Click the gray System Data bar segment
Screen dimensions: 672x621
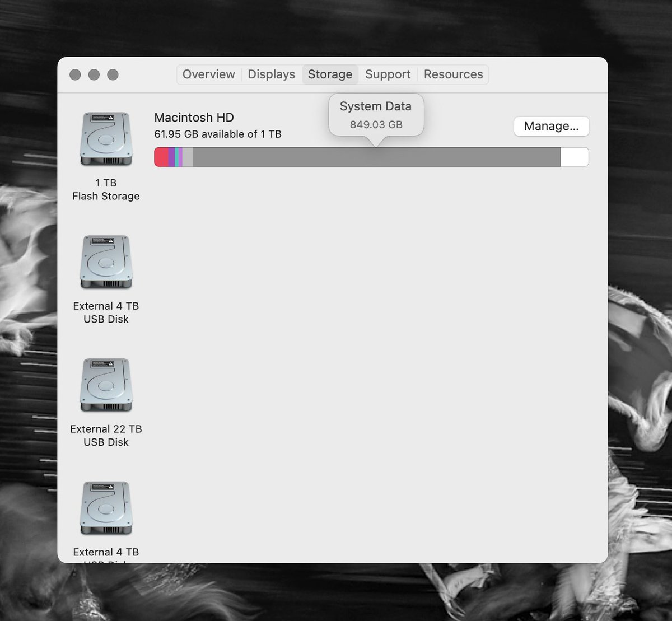pyautogui.click(x=376, y=157)
